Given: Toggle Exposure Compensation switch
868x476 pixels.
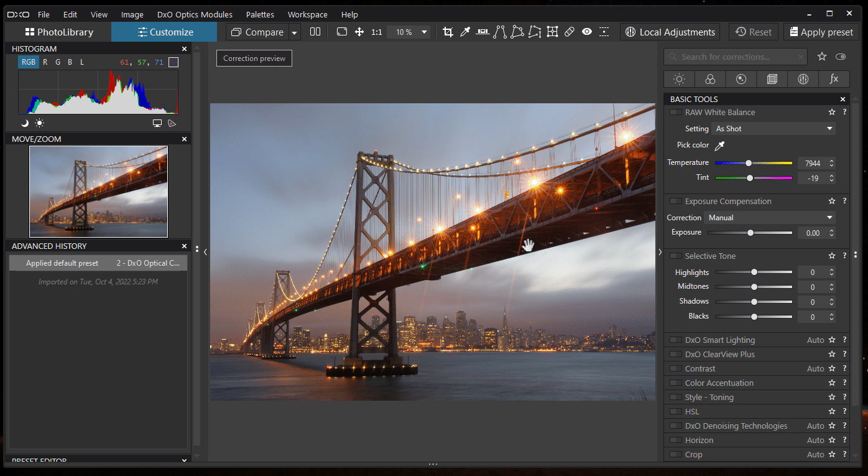Looking at the screenshot, I should pyautogui.click(x=675, y=202).
